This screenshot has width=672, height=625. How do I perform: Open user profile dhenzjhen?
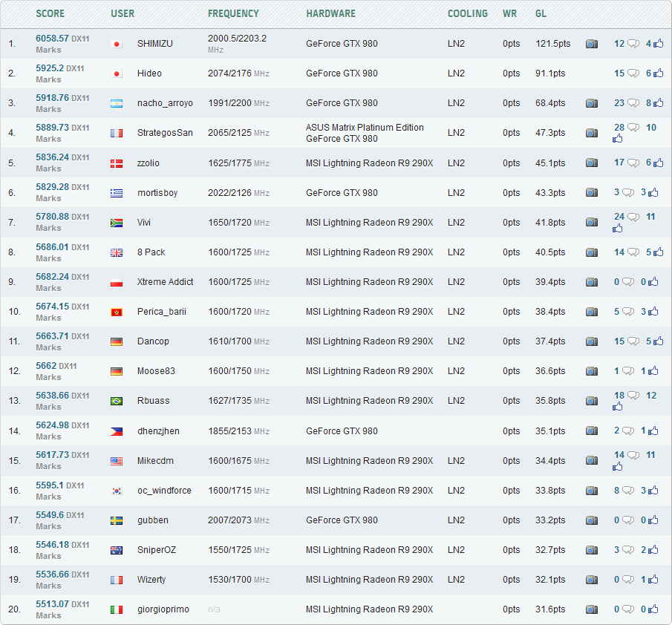[158, 431]
